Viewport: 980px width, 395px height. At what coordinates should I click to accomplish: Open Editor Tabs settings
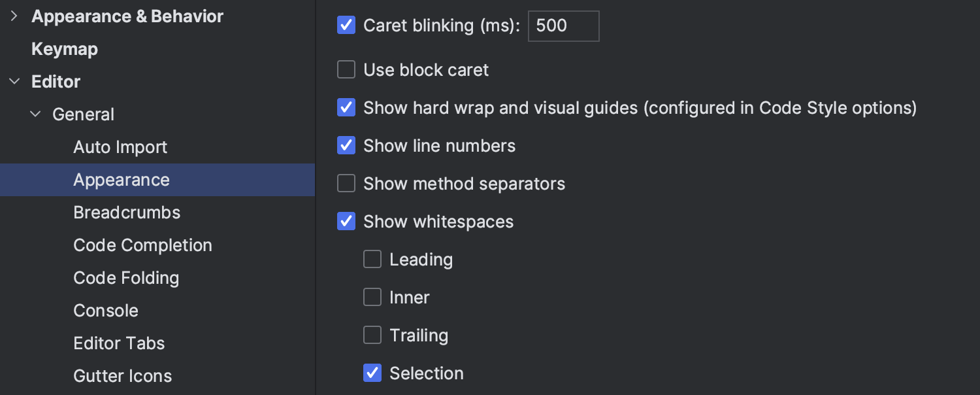(119, 343)
